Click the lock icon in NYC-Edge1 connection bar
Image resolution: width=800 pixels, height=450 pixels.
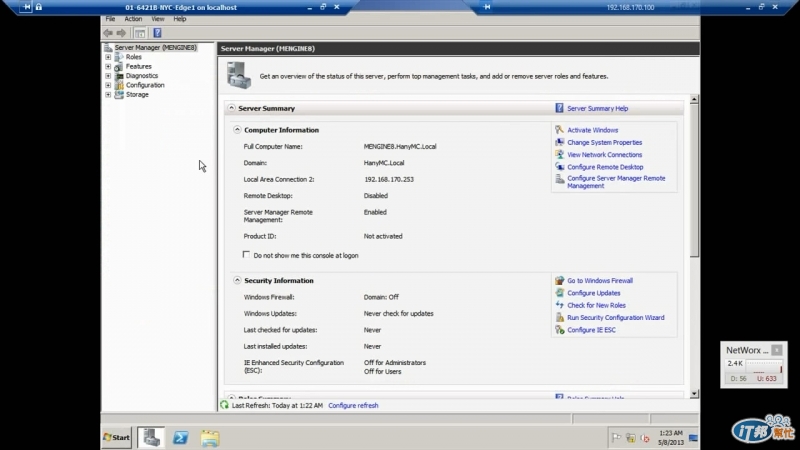39,7
